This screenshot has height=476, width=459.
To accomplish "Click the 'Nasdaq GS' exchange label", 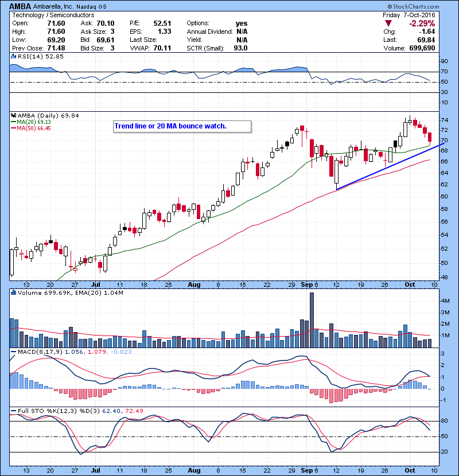I will tap(91, 6).
